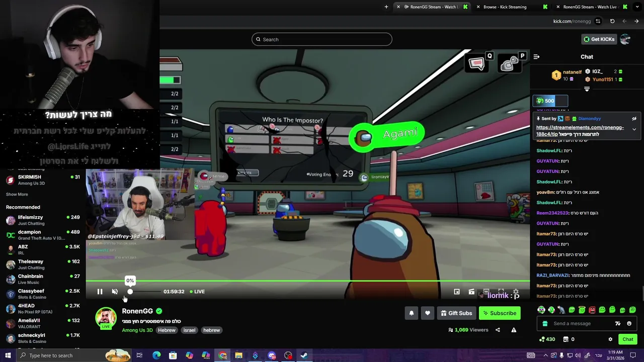Subscribe to RonenGG channel
Screen dimensions: 644x362
[x=500, y=313]
